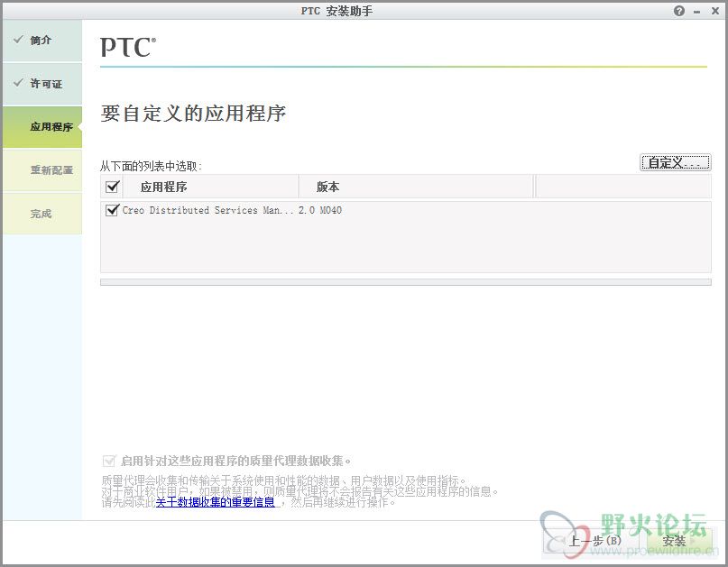The image size is (728, 567).
Task: Click the version value 2.0 M040
Action: [x=320, y=210]
